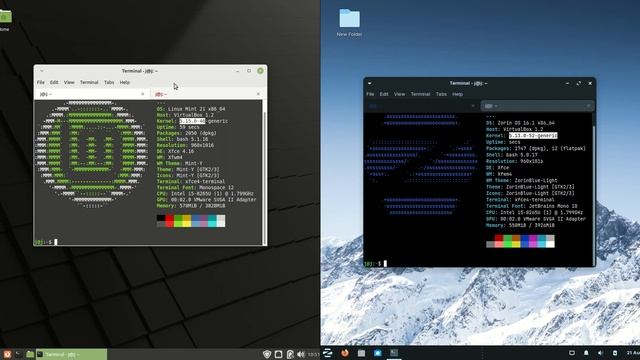Open View menu in Mint terminal

click(x=69, y=82)
